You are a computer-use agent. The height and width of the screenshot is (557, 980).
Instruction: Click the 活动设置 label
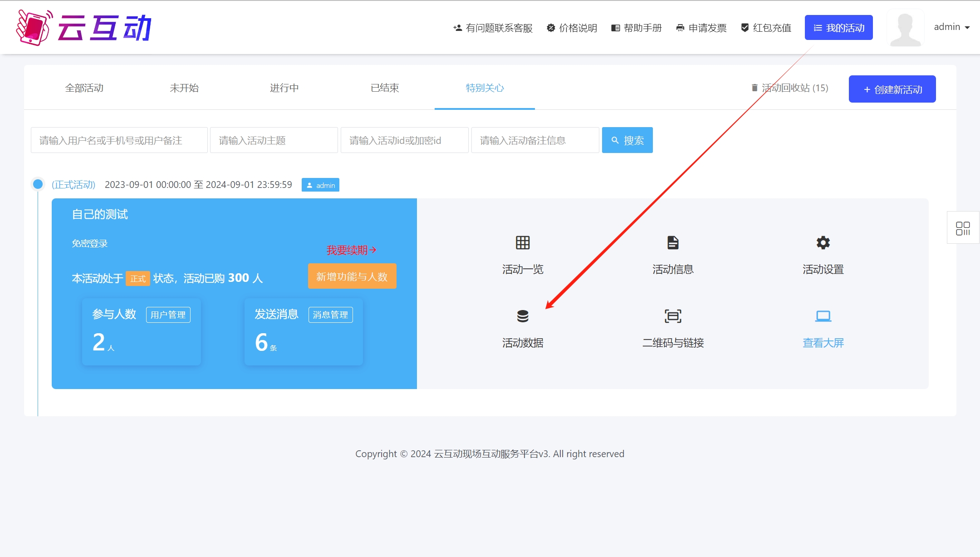(823, 269)
